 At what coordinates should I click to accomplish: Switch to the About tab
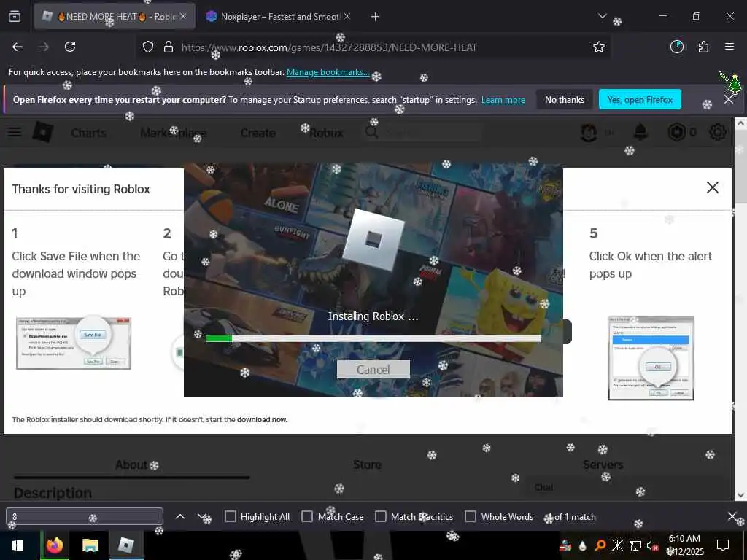[x=131, y=464]
